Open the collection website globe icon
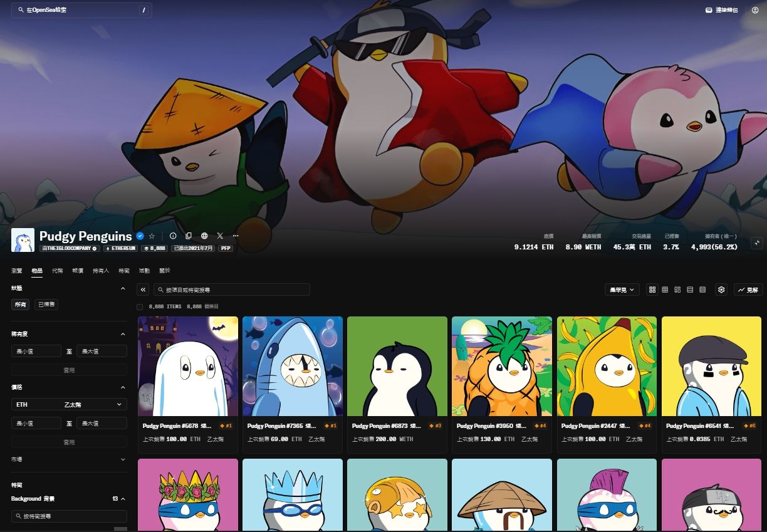Screen dimensions: 767x532 (204, 236)
